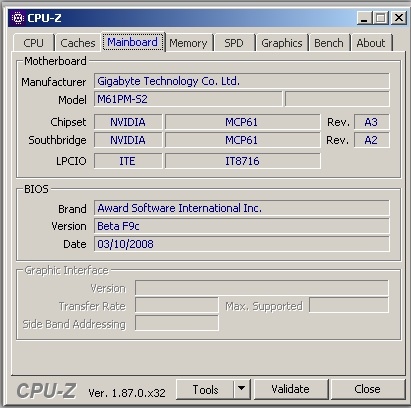
Task: Click the LPCIO ITE vendor value
Action: pyautogui.click(x=128, y=161)
